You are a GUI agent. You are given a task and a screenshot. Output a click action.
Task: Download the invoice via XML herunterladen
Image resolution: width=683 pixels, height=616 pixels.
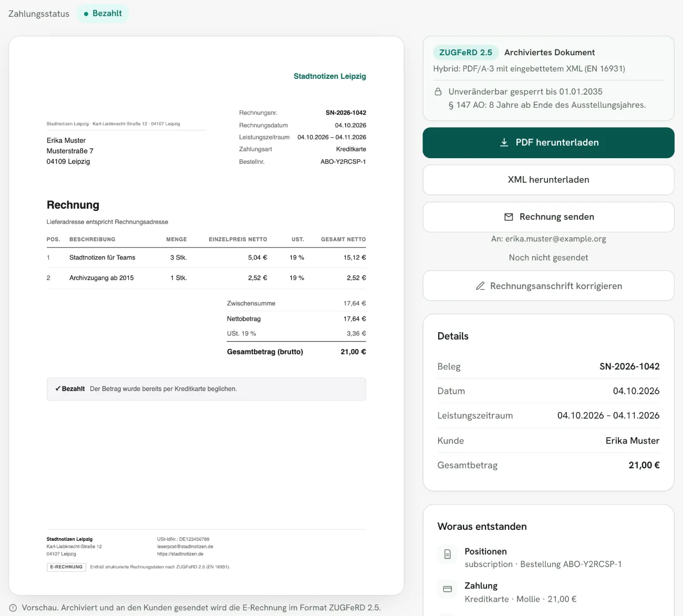[549, 180]
